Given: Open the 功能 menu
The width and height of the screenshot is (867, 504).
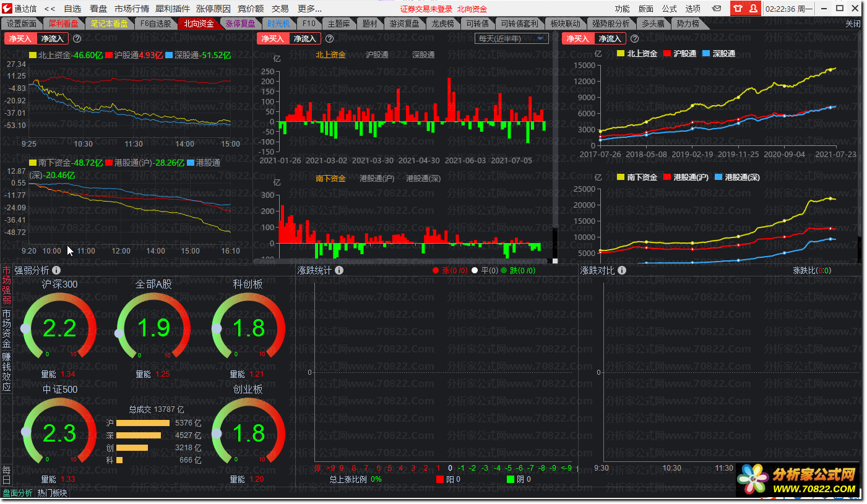Looking at the screenshot, I should [623, 9].
